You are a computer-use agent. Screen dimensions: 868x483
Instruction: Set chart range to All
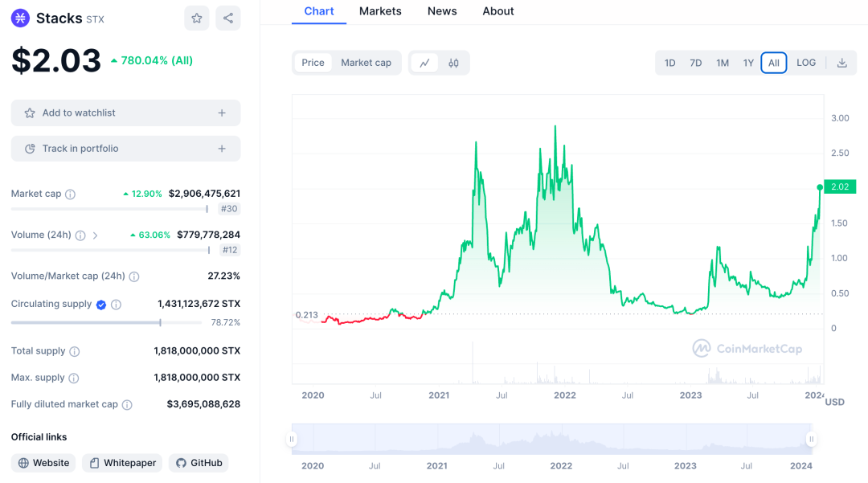(x=774, y=63)
